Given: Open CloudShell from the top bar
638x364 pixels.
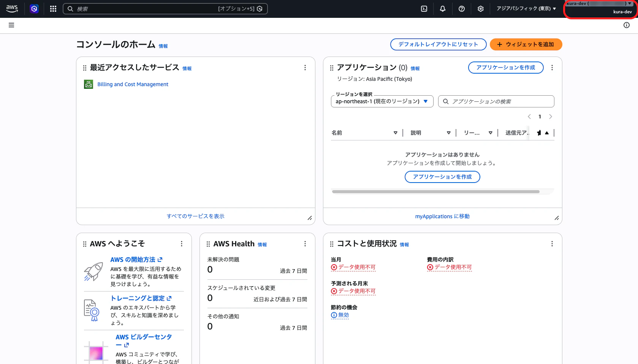Looking at the screenshot, I should [424, 9].
